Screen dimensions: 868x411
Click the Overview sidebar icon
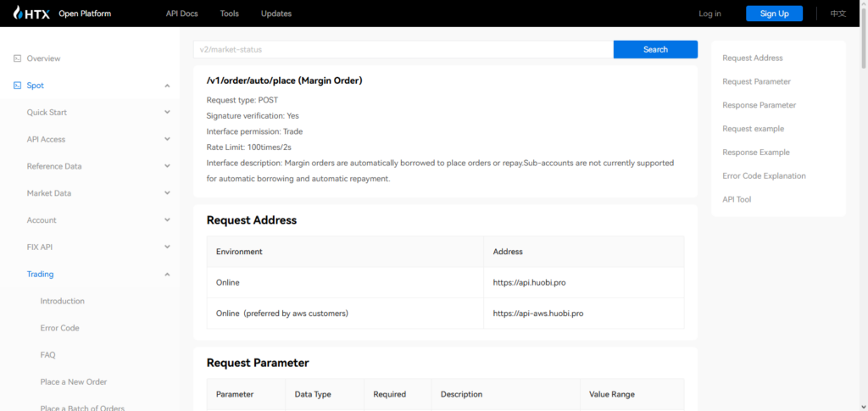pos(17,58)
